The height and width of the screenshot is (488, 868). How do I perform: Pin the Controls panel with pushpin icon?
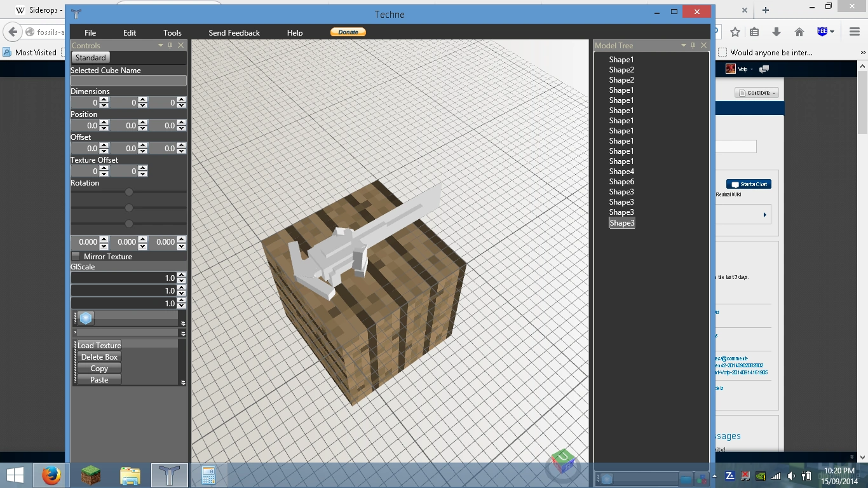point(170,46)
